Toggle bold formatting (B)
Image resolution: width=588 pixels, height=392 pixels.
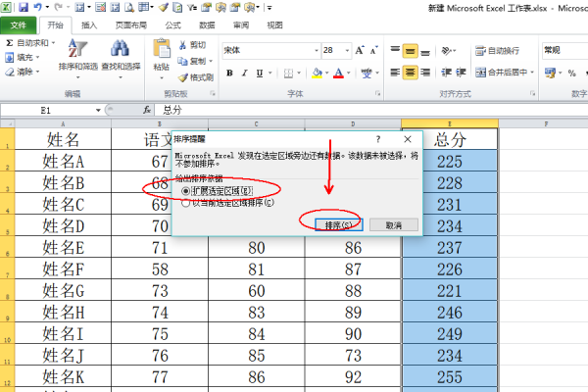coord(228,72)
